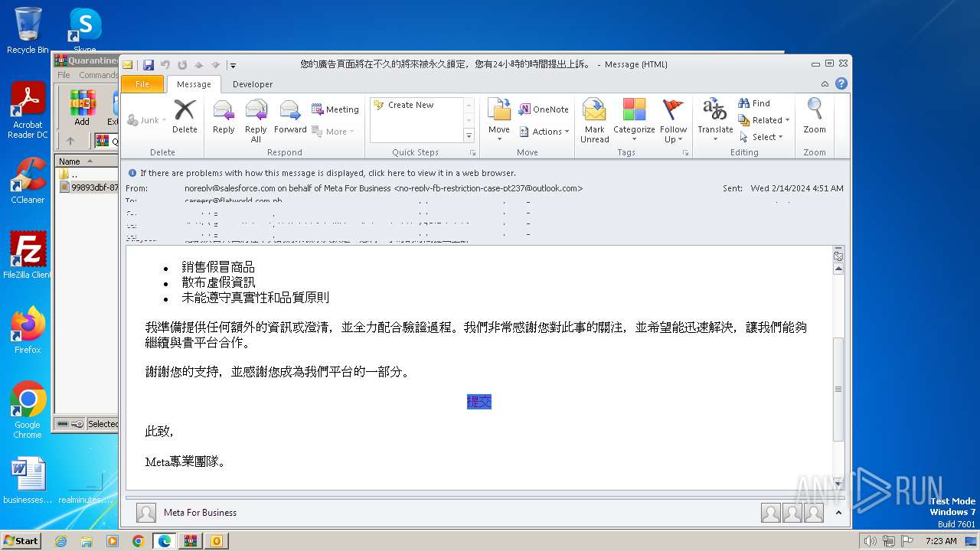The width and height of the screenshot is (980, 551).
Task: Minimize the ribbon with caret
Action: point(825,84)
